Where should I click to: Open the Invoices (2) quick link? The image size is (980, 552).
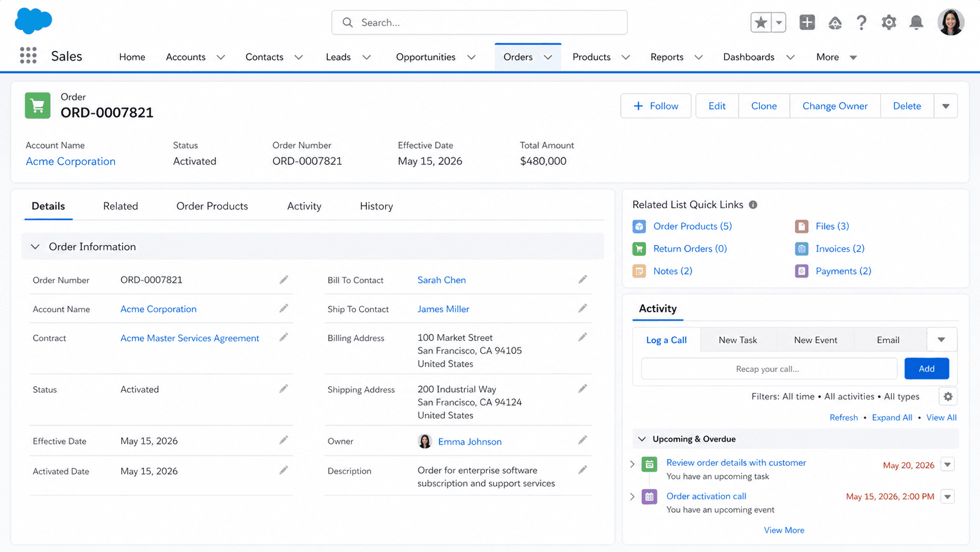click(840, 249)
